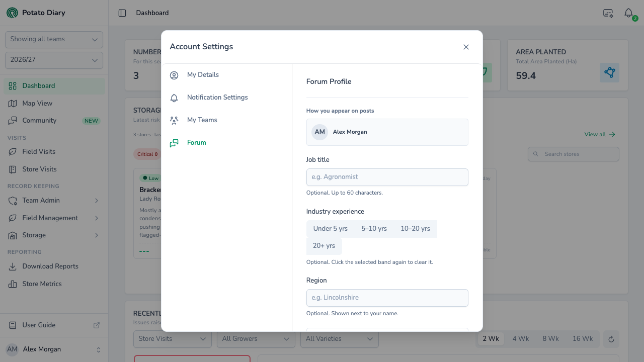
Task: Open the AI chat assistant icon
Action: pos(608,13)
